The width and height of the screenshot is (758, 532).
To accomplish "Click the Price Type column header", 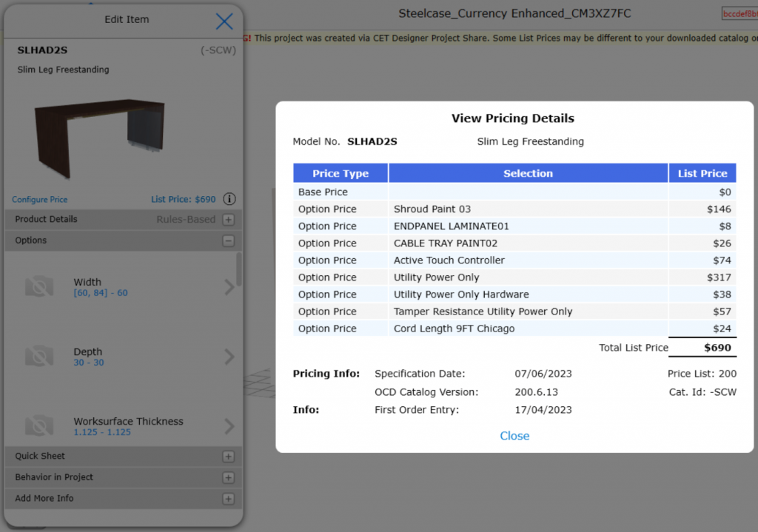I will tap(341, 173).
